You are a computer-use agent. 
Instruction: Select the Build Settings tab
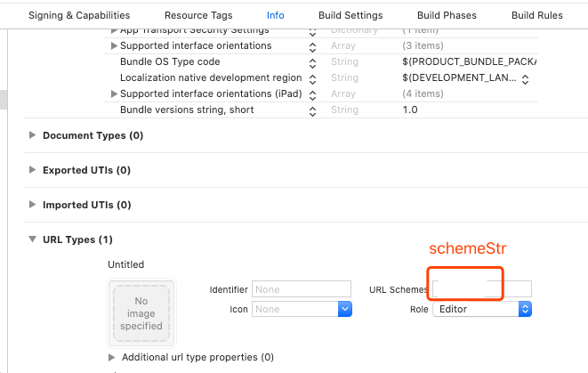click(350, 15)
